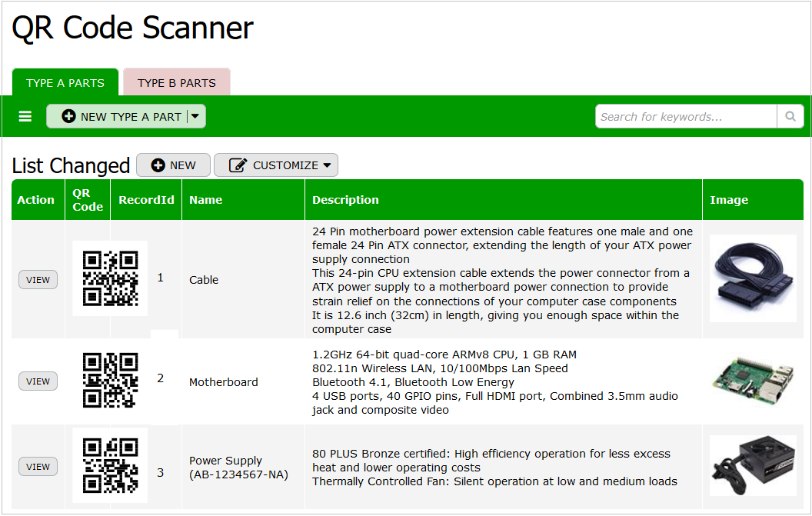Open the Power Supply product image
This screenshot has height=516, width=812.
click(x=753, y=466)
